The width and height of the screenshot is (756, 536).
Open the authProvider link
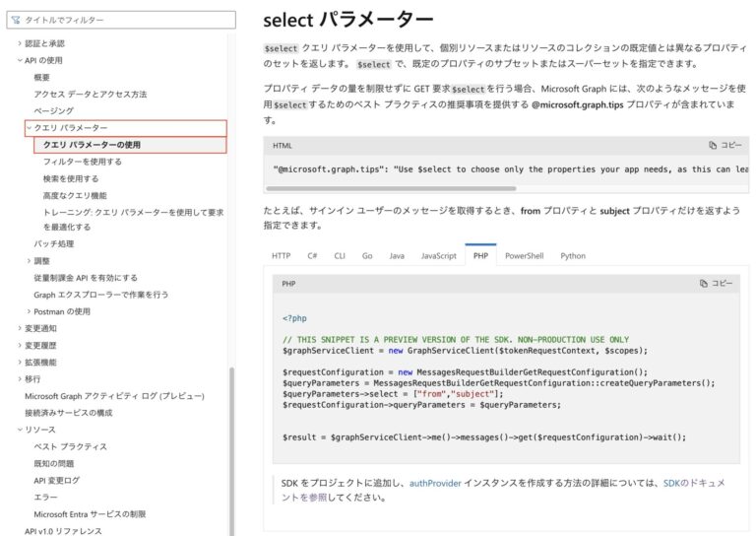[435, 483]
